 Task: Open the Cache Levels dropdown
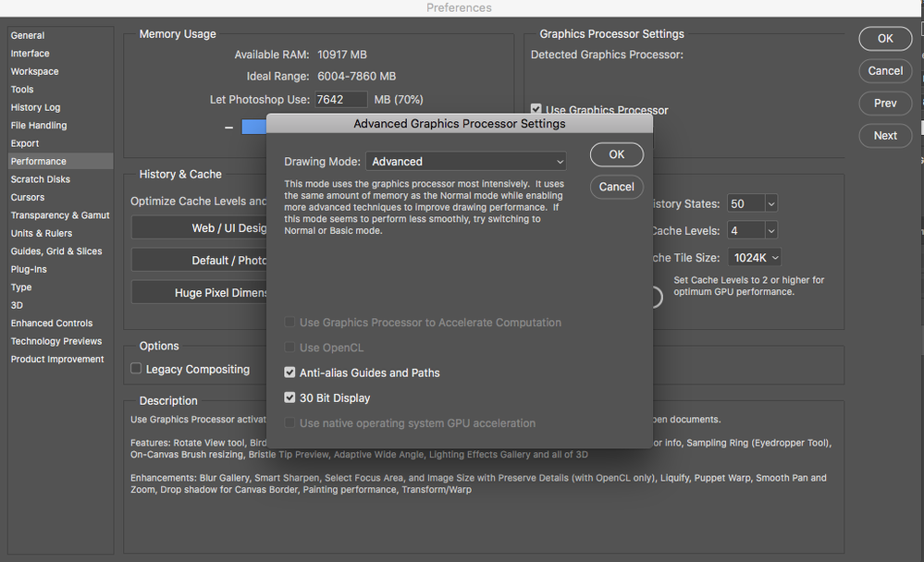[x=752, y=230]
